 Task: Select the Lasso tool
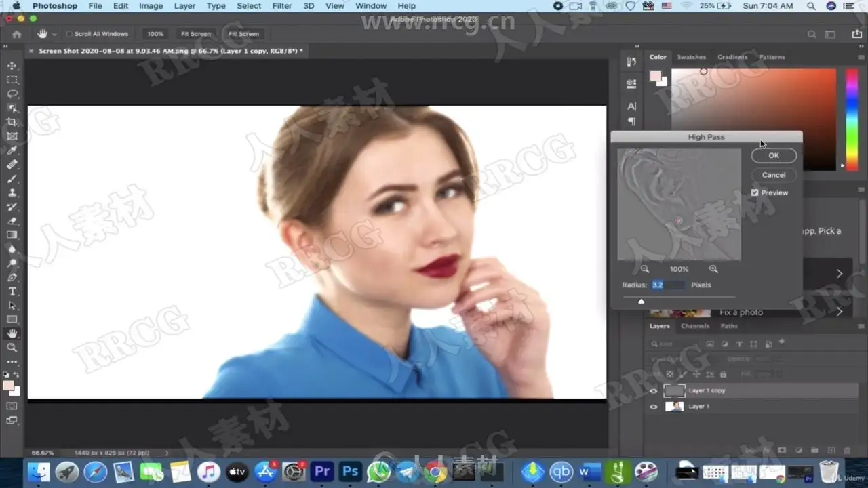pyautogui.click(x=12, y=94)
